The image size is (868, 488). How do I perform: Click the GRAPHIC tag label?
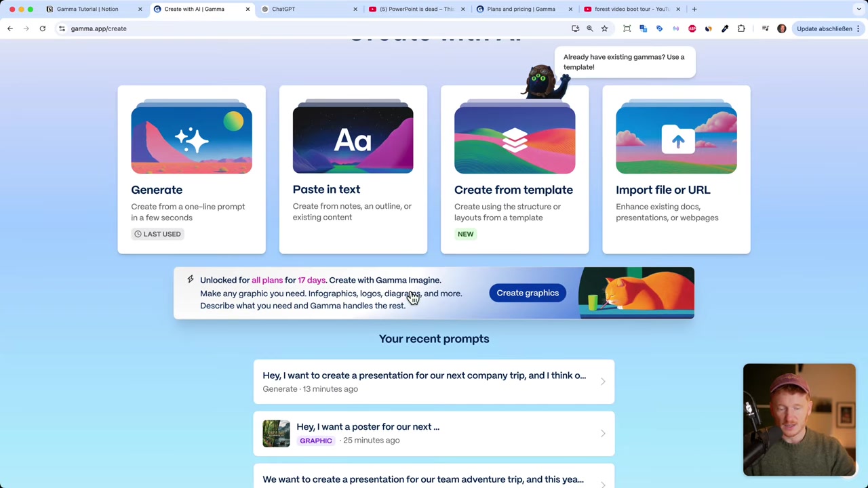pyautogui.click(x=316, y=441)
